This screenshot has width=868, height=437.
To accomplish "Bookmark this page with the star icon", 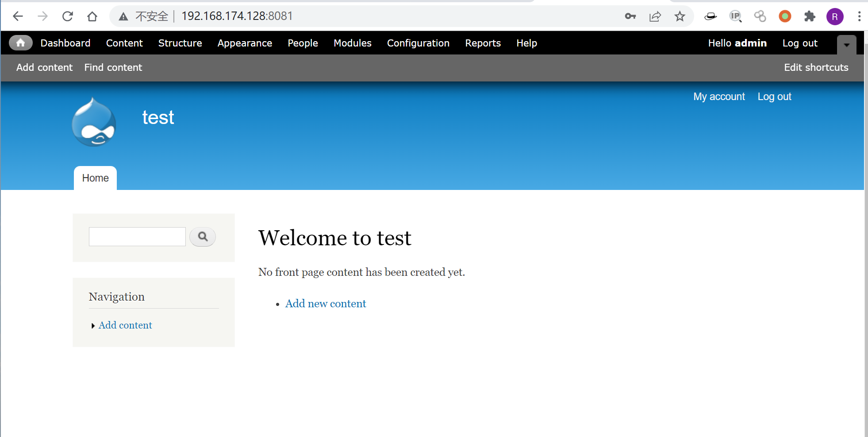I will click(x=680, y=16).
